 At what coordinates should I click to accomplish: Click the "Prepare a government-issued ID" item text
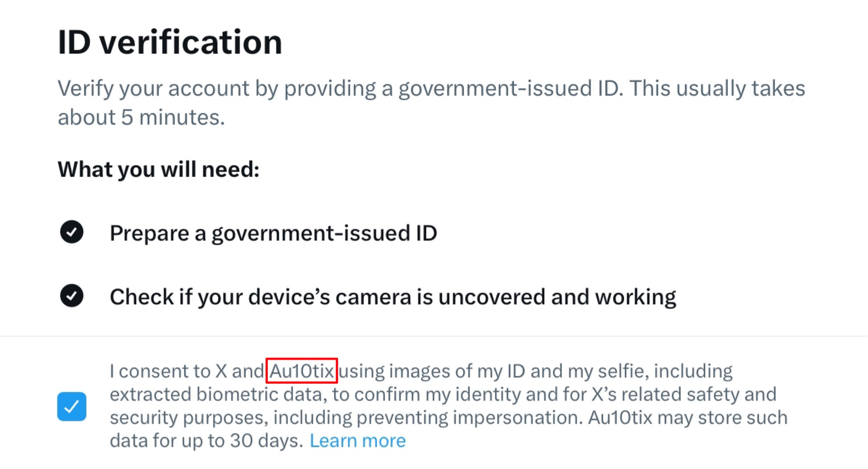tap(273, 233)
